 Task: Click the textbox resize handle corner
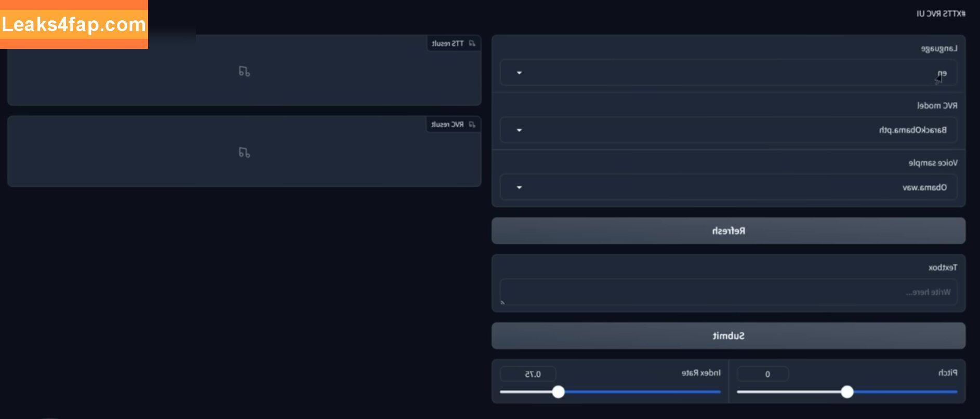click(x=502, y=302)
